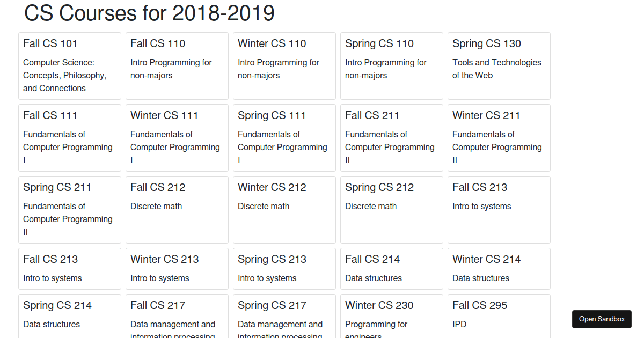Open Winter CS 212 Discrete math card
The image size is (644, 338).
284,210
